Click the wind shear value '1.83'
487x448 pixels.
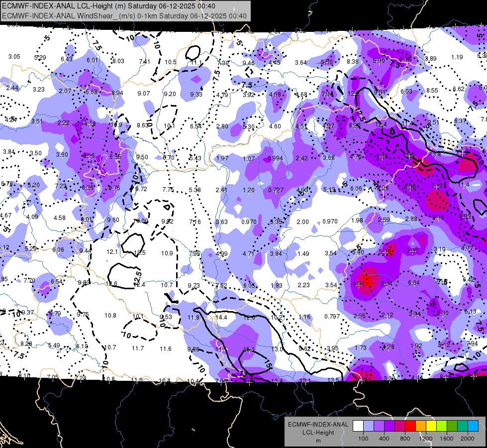(x=277, y=285)
